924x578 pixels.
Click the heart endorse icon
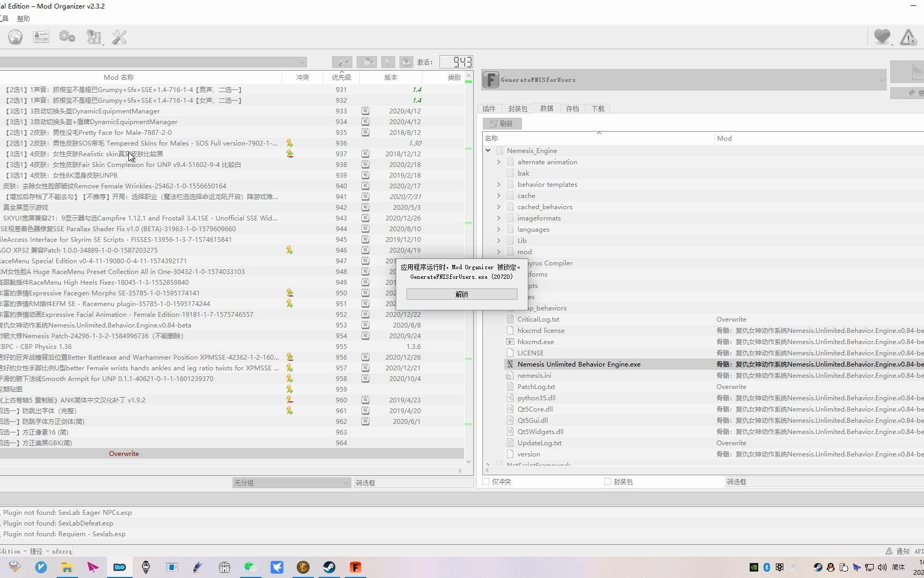point(882,37)
